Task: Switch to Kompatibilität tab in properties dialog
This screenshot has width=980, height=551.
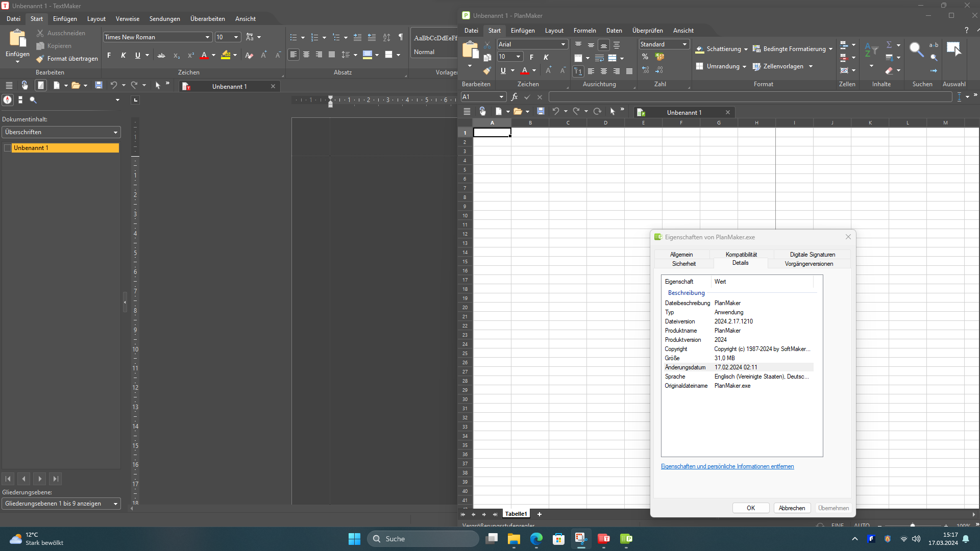Action: tap(741, 255)
